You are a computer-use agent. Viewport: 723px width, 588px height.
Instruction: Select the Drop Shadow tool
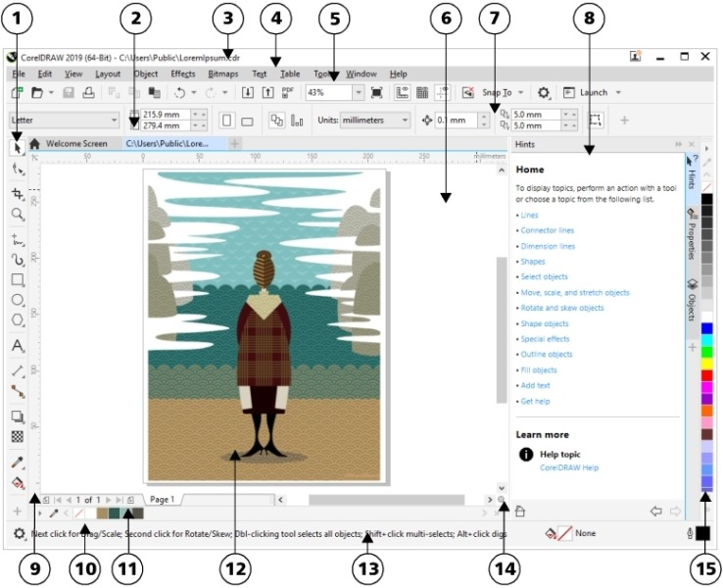[x=18, y=416]
